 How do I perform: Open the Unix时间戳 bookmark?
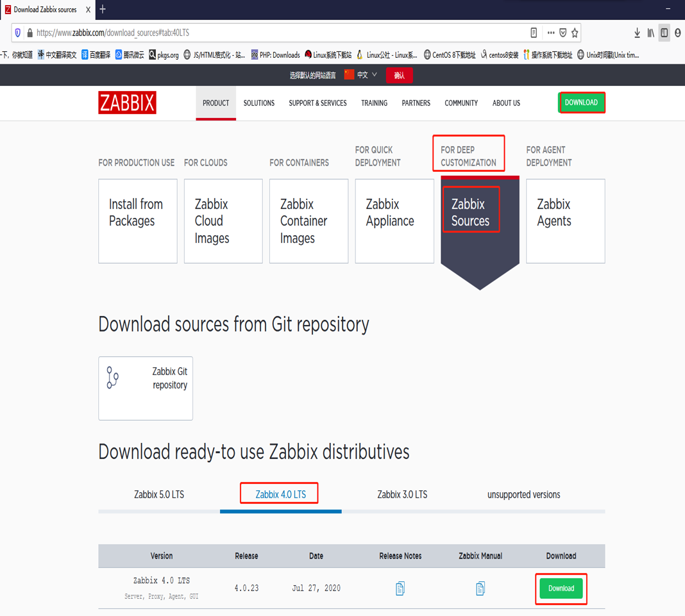608,54
